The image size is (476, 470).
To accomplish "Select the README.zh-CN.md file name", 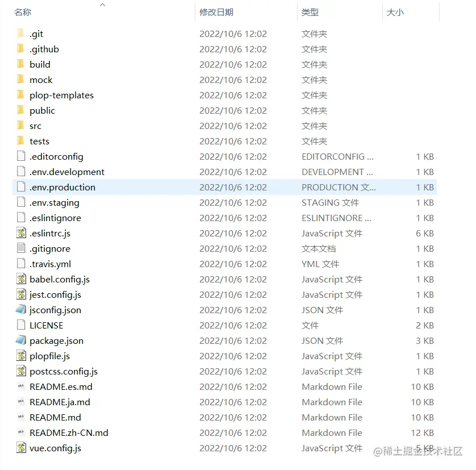I will 69,432.
